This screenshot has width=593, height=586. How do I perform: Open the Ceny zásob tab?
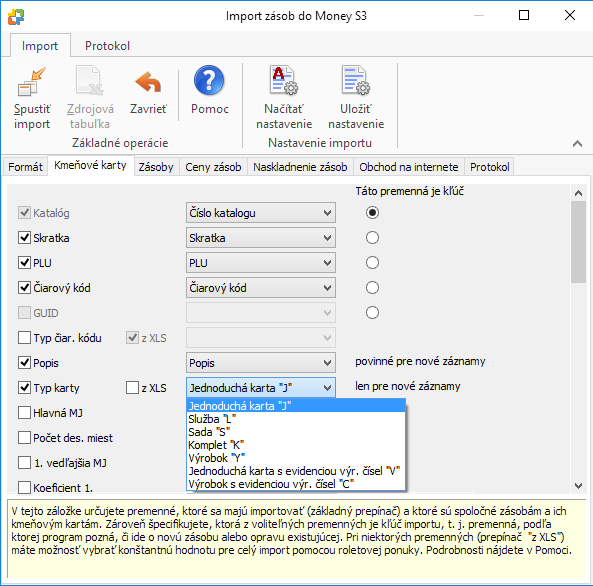click(x=213, y=167)
